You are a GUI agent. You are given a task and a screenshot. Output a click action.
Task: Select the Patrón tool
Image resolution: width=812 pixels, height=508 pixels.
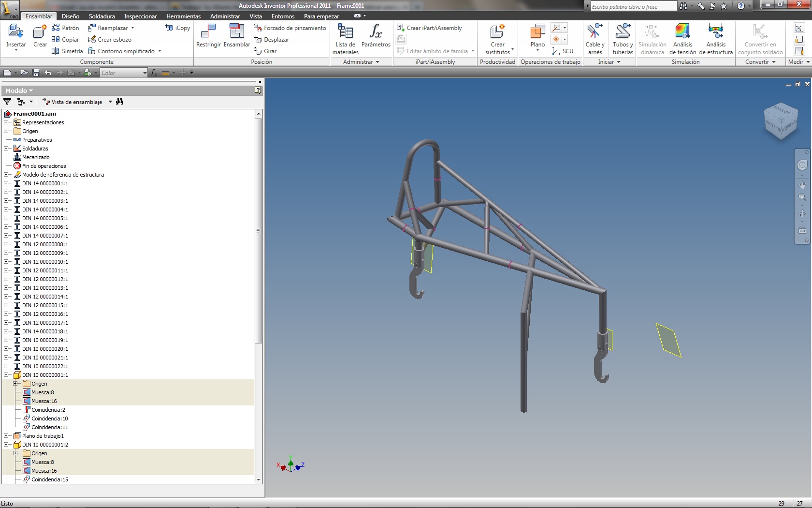coord(65,28)
